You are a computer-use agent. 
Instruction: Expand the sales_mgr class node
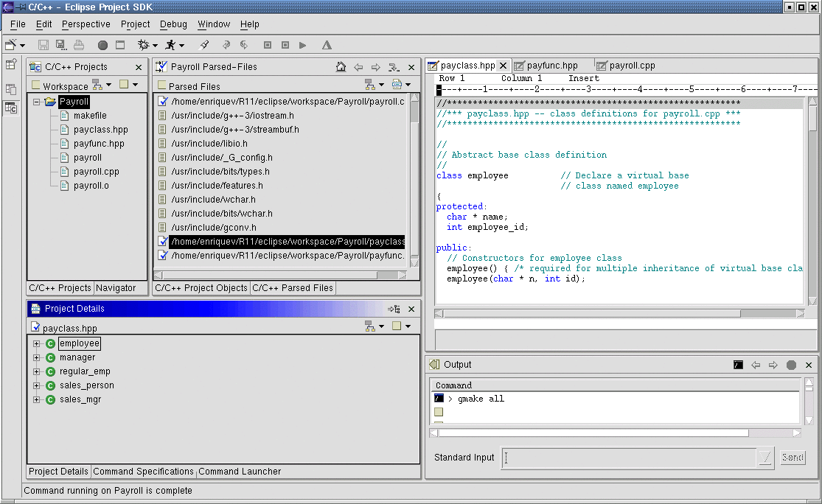pyautogui.click(x=36, y=399)
